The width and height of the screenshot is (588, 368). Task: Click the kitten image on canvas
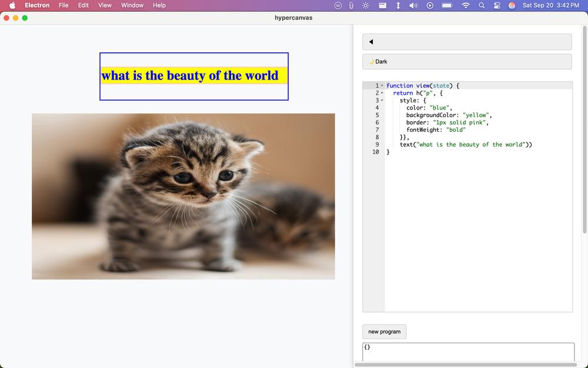pyautogui.click(x=183, y=196)
